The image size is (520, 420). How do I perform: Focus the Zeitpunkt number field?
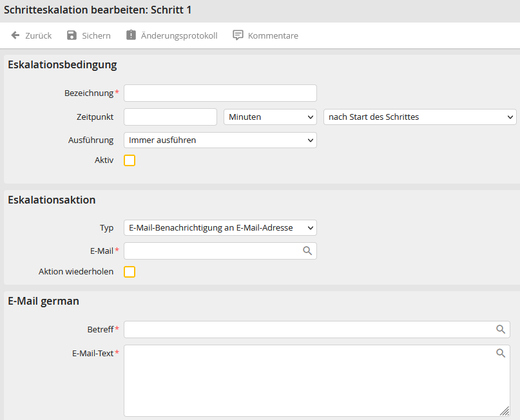[170, 117]
